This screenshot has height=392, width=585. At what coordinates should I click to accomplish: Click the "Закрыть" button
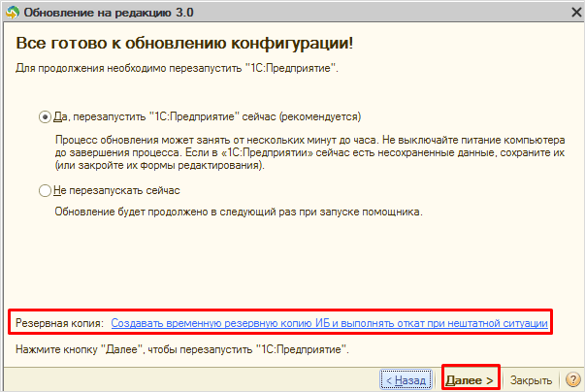click(531, 379)
